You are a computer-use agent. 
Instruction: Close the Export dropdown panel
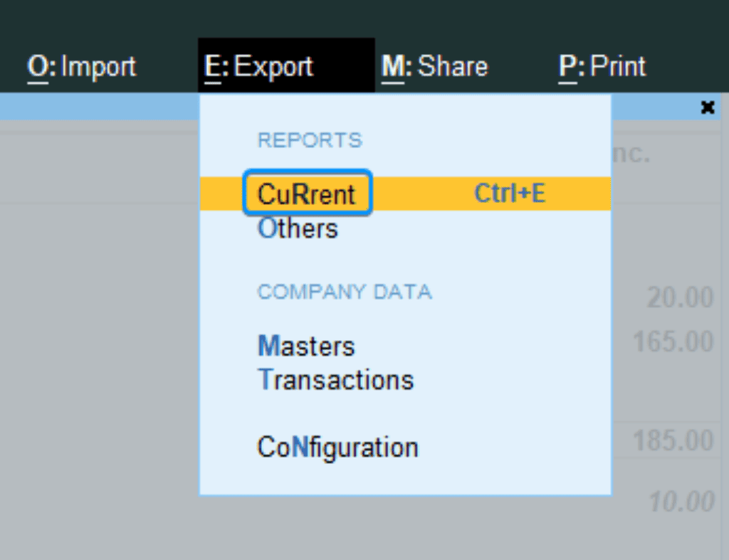coord(707,107)
